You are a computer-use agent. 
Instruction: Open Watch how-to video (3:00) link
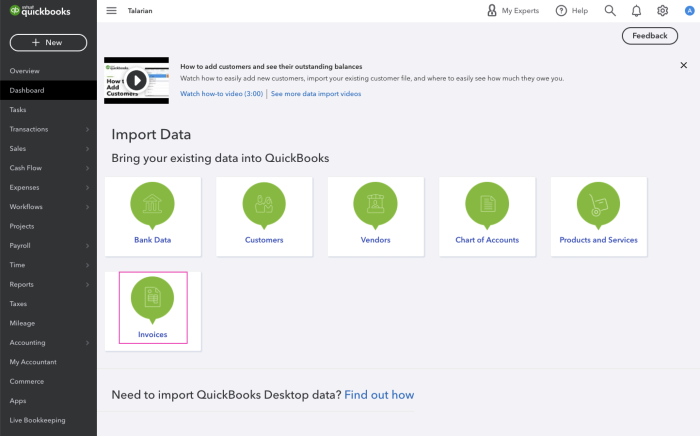221,94
